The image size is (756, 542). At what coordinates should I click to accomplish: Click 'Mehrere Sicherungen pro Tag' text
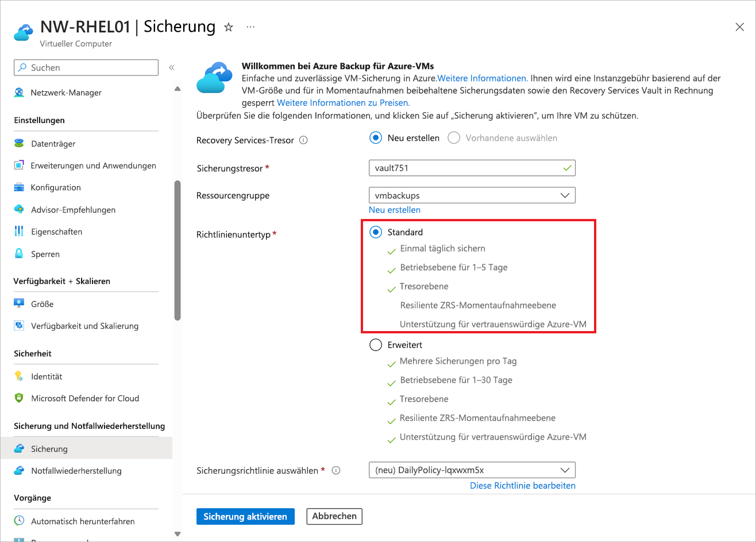(458, 362)
